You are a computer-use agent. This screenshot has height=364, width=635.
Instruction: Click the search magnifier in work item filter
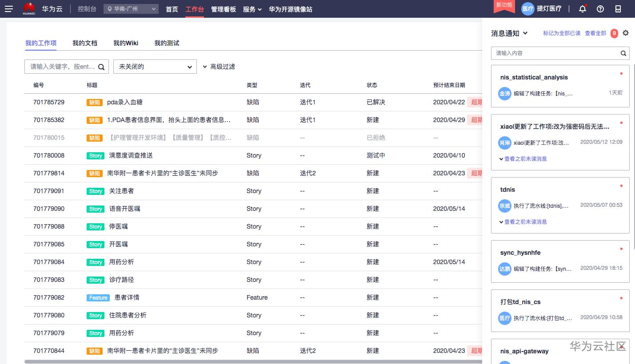tap(101, 67)
